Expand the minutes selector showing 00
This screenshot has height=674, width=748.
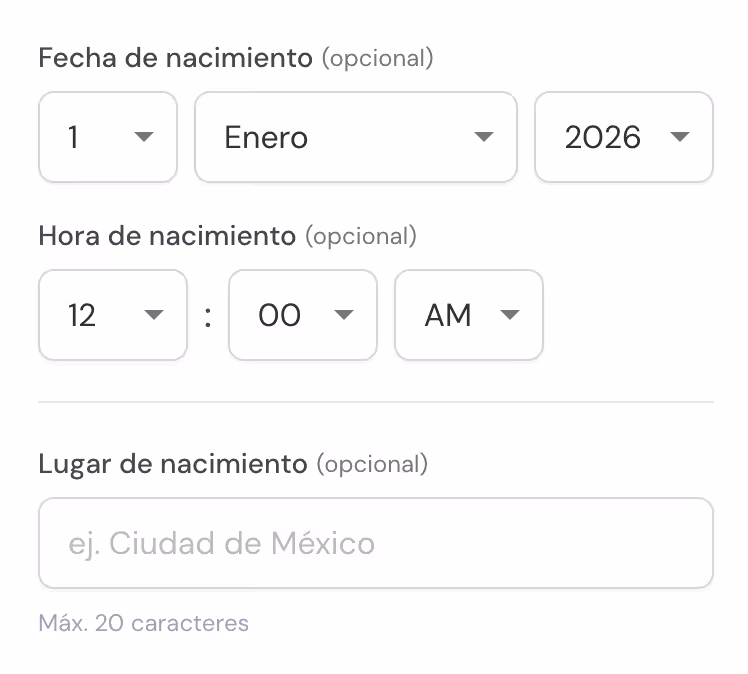click(290, 315)
